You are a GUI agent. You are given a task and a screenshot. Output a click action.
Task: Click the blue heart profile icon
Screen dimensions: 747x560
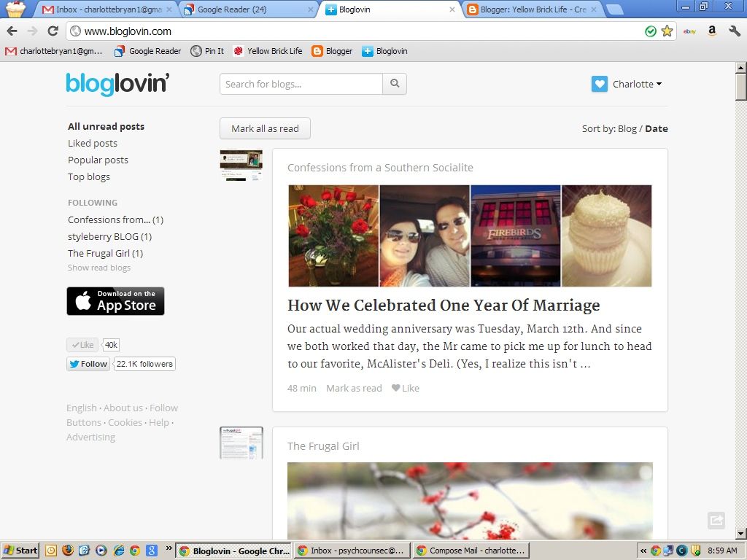click(600, 85)
